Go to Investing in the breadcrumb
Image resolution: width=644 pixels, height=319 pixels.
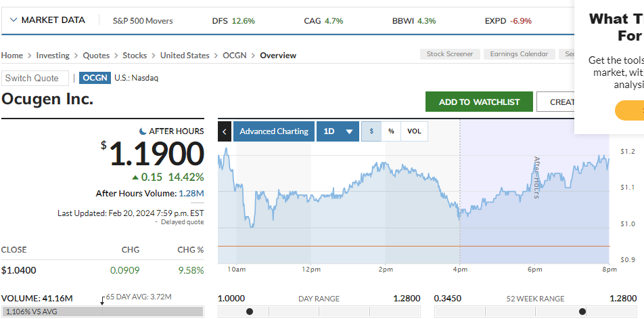click(x=53, y=56)
